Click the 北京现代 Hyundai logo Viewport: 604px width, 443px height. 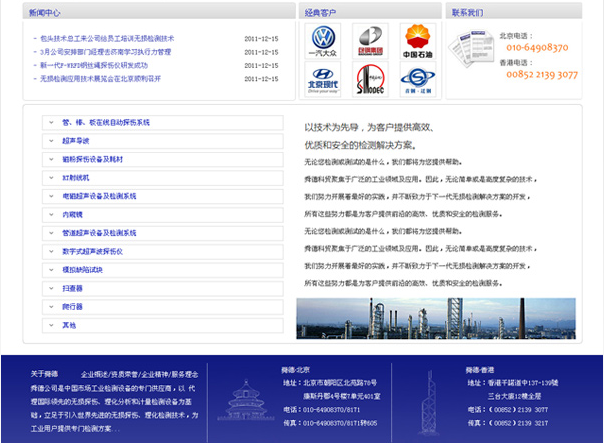[322, 80]
